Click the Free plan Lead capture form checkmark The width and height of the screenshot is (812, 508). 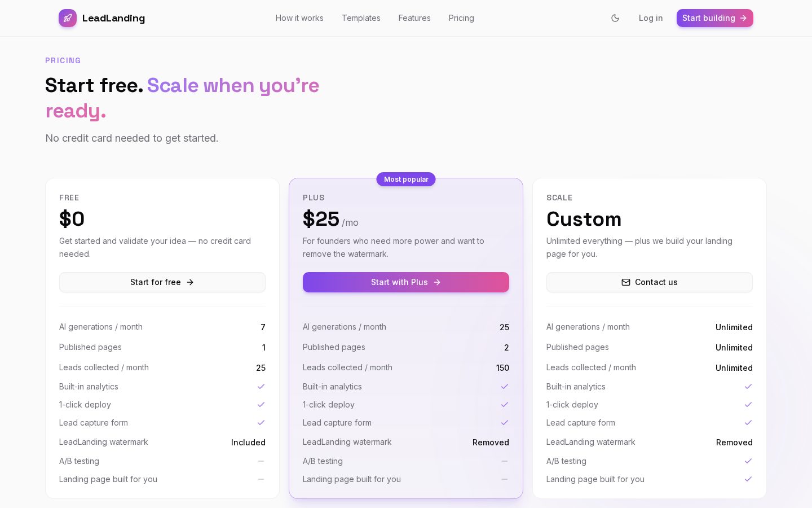click(x=261, y=423)
